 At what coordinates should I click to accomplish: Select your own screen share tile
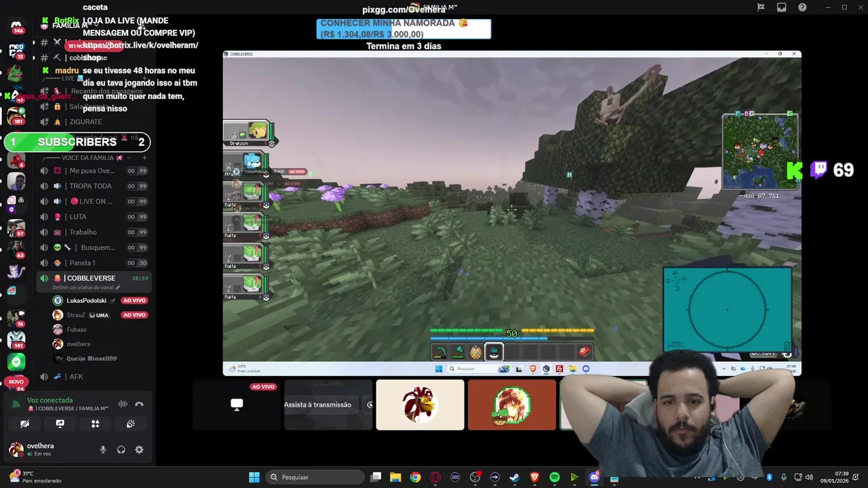pyautogui.click(x=237, y=405)
